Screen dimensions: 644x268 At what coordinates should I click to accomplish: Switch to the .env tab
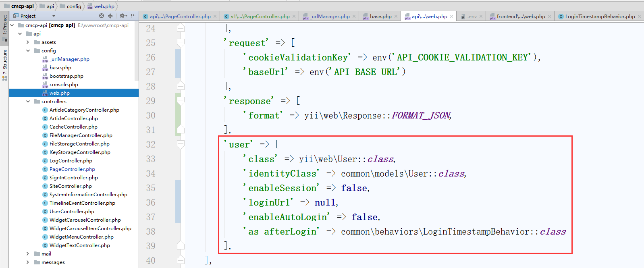tap(472, 17)
